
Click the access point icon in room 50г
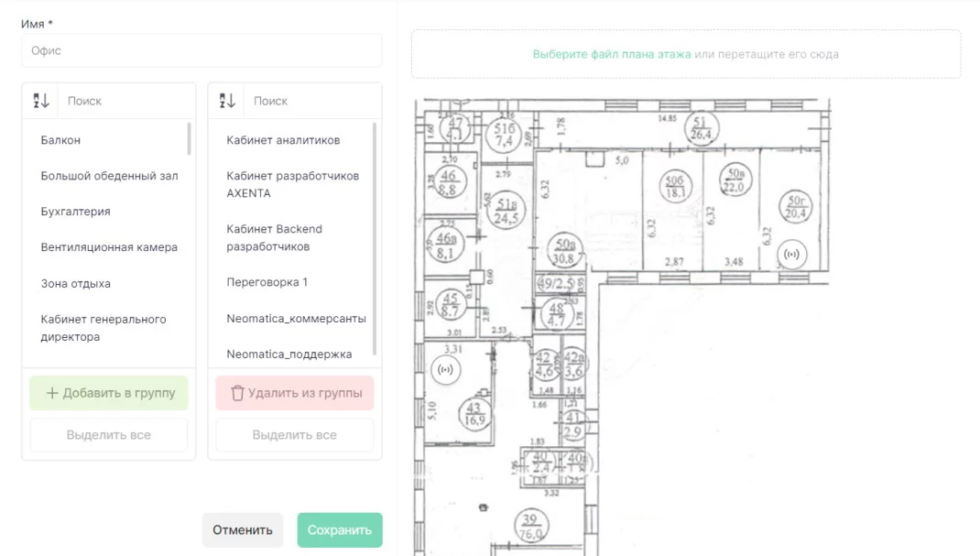(x=792, y=255)
